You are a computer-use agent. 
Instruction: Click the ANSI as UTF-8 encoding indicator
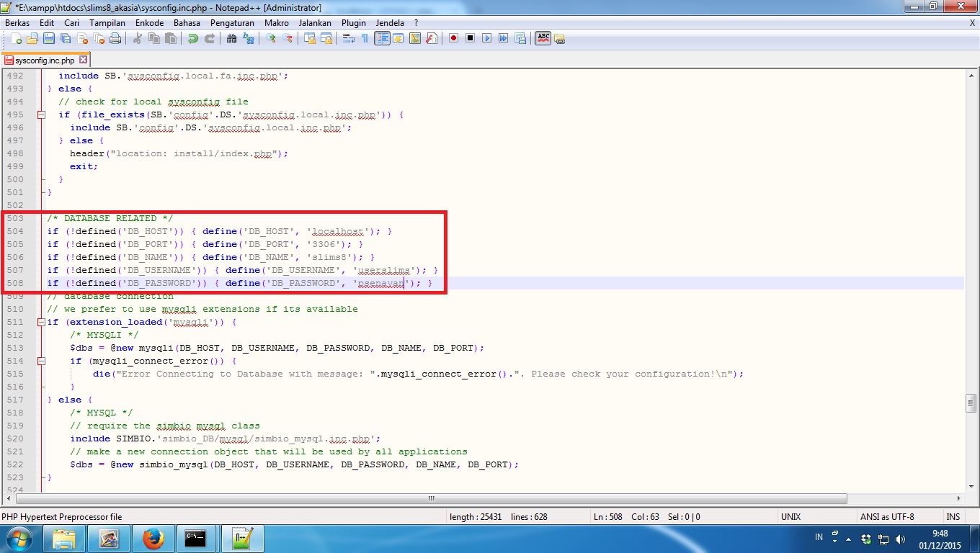pos(886,516)
